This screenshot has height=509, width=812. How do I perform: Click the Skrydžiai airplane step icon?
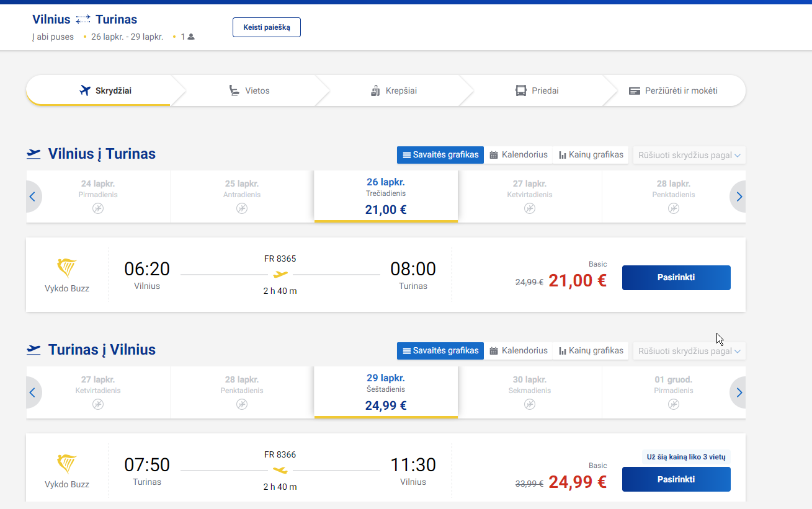pos(86,91)
